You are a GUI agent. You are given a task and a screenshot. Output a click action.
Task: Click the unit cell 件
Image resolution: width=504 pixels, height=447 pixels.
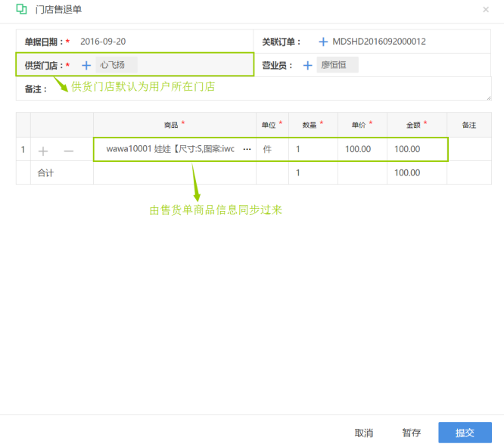pyautogui.click(x=272, y=149)
